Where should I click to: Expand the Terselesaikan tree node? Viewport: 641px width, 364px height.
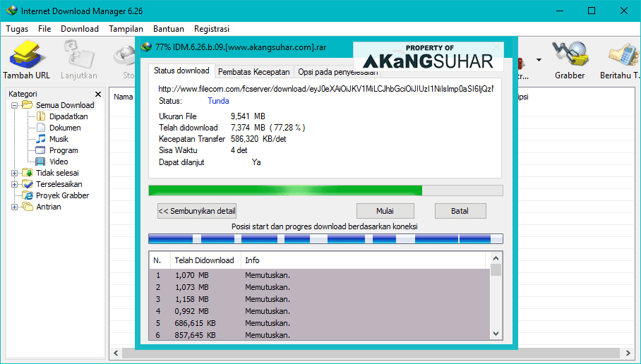click(x=14, y=184)
